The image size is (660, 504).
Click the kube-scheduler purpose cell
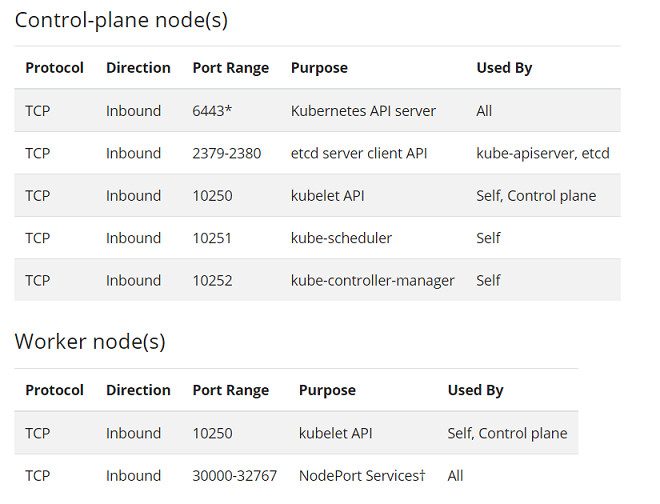tap(341, 238)
